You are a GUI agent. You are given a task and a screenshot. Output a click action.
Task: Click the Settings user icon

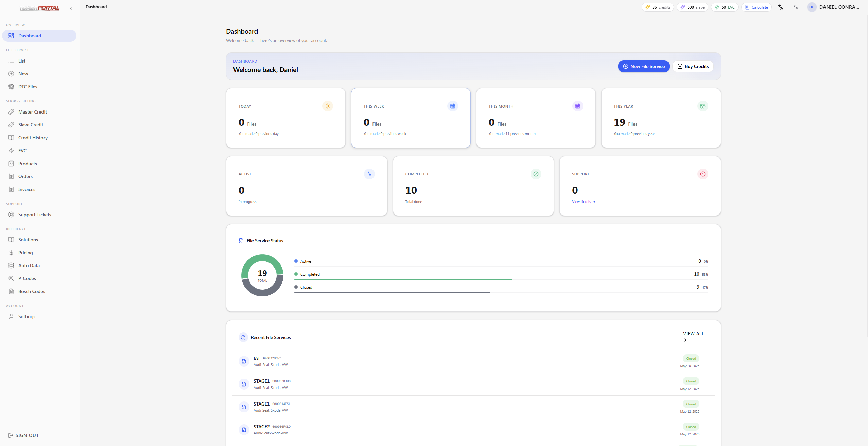(x=11, y=316)
